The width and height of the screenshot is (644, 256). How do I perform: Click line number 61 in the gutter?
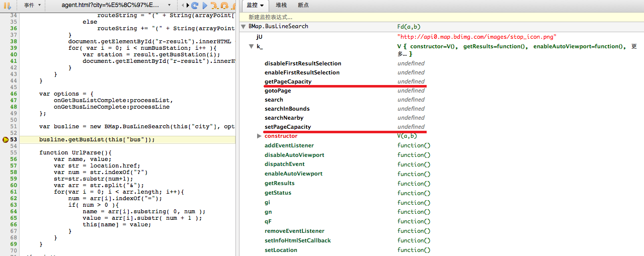(x=14, y=192)
